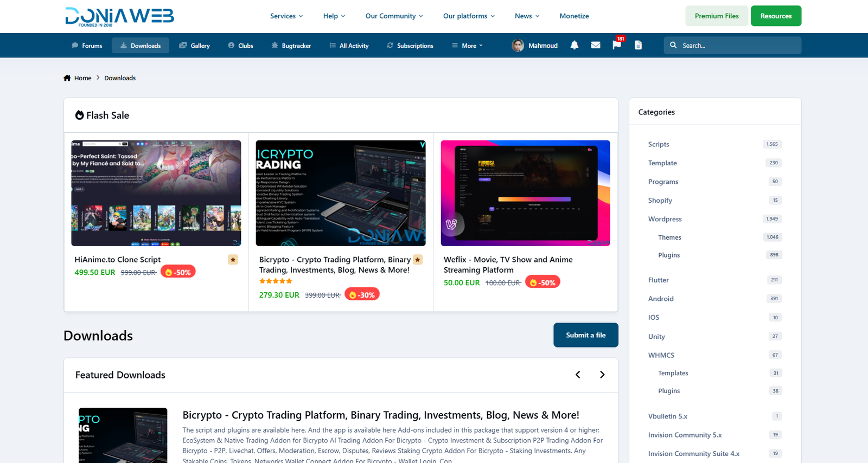The image size is (868, 463).
Task: Go to previous featured download arrow
Action: tap(578, 375)
